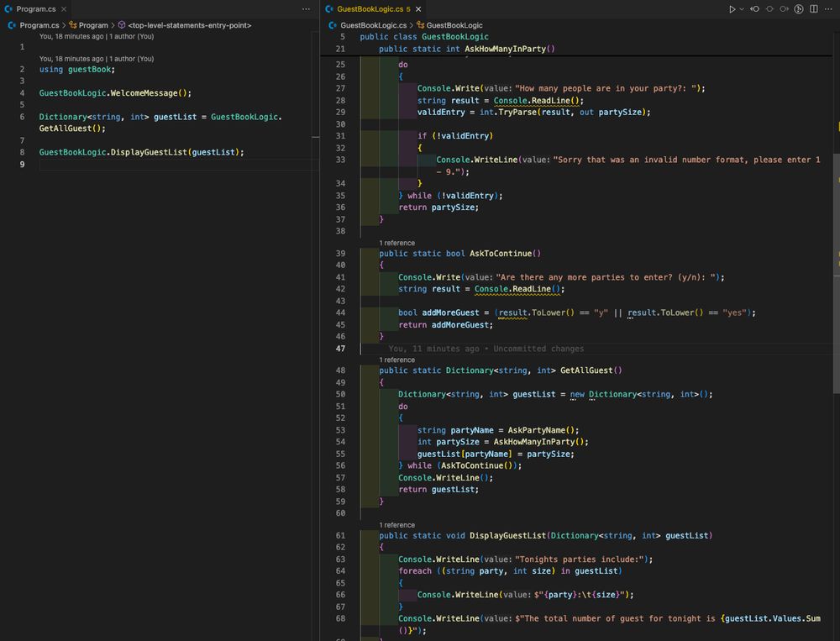
Task: Run the C# project with play icon
Action: click(x=732, y=9)
